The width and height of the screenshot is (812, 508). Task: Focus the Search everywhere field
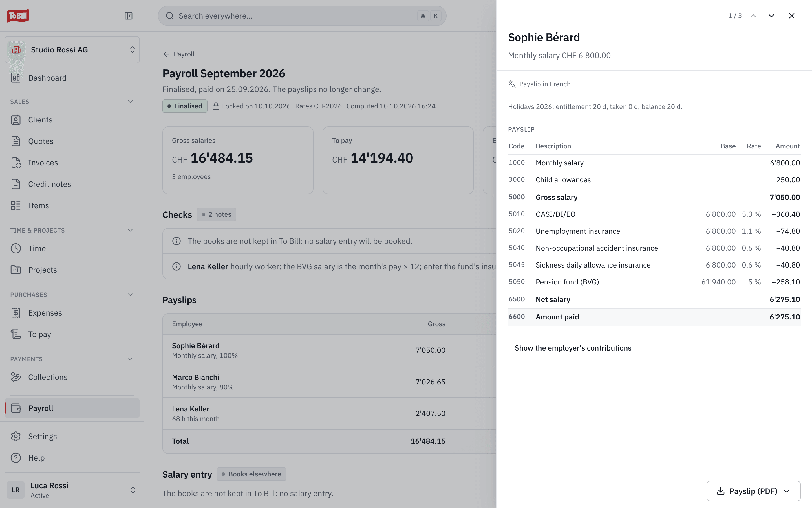(302, 16)
